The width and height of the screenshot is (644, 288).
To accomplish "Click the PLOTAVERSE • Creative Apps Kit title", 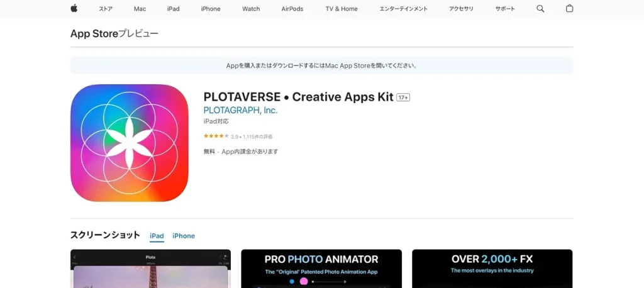I will 299,97.
